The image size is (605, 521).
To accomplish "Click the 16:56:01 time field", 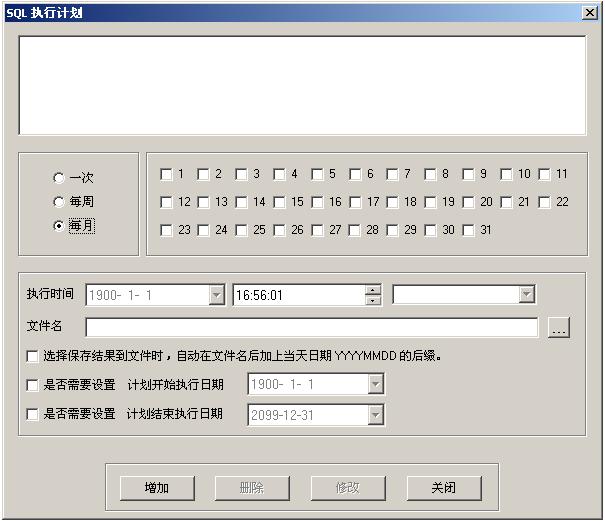I will 299,295.
